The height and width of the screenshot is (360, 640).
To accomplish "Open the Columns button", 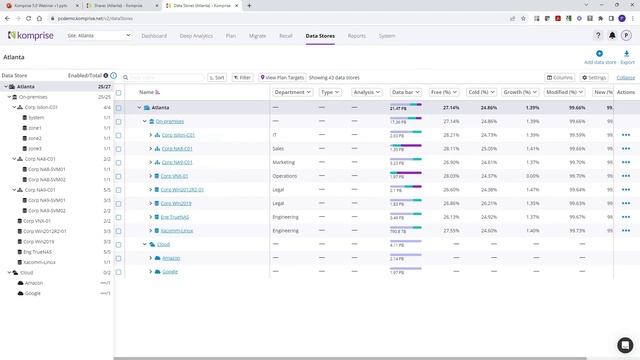I will (560, 78).
